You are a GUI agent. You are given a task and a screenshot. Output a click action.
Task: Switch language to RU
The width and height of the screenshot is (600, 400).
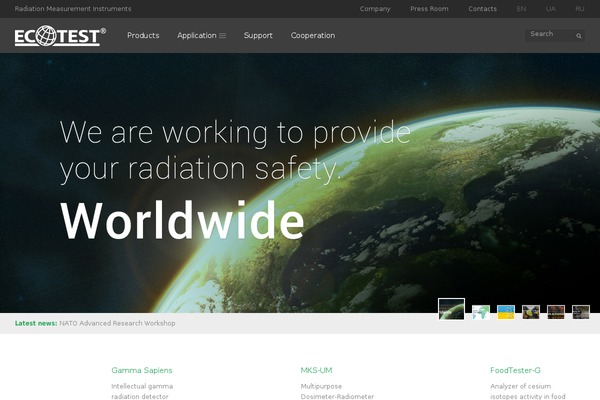[x=580, y=9]
